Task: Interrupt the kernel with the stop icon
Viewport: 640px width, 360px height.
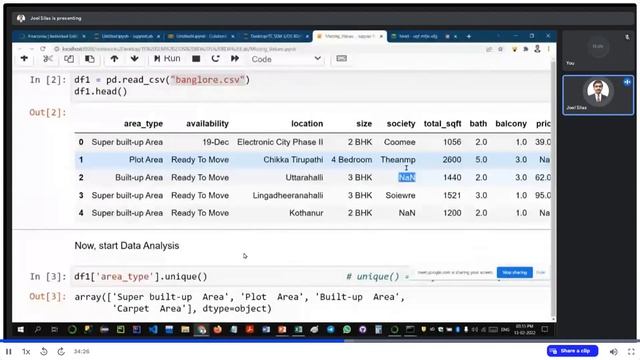Action: [x=196, y=59]
